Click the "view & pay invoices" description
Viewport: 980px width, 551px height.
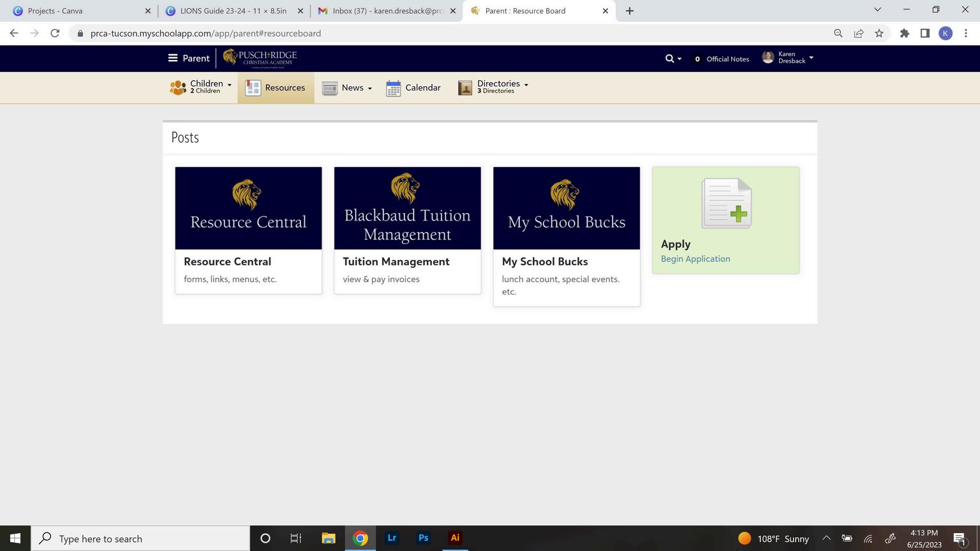click(x=381, y=279)
